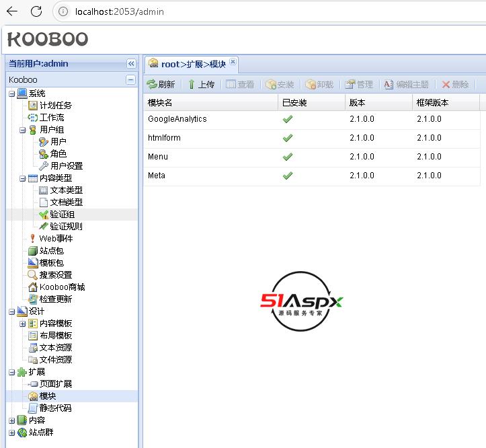Viewport: 486px width, 448px height.
Task: Click the check for updates icon
Action: 33,299
